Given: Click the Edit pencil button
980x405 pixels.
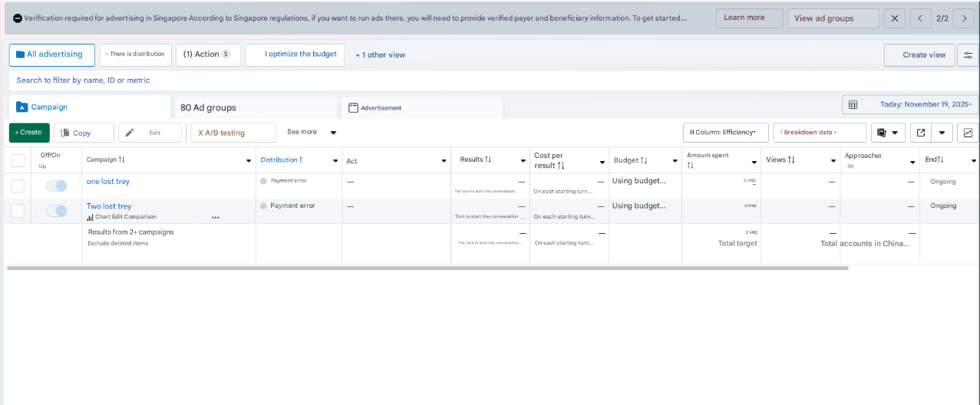Looking at the screenshot, I should pyautogui.click(x=150, y=133).
